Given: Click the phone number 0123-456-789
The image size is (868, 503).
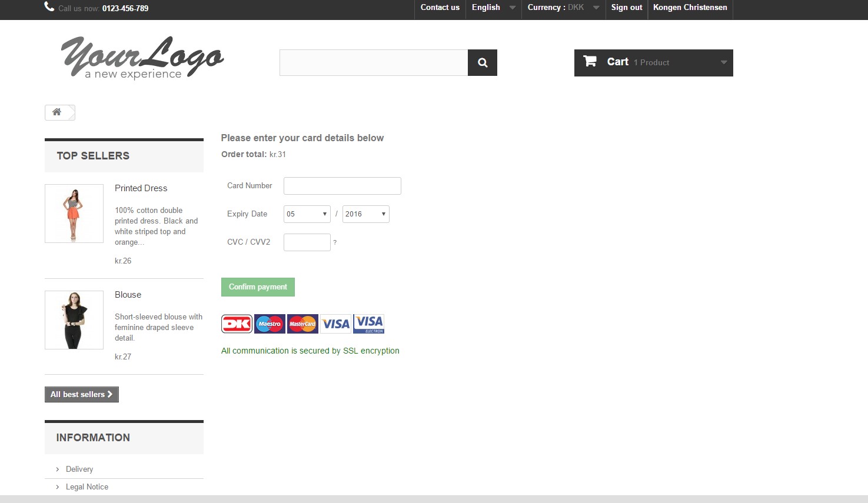Looking at the screenshot, I should click(125, 8).
